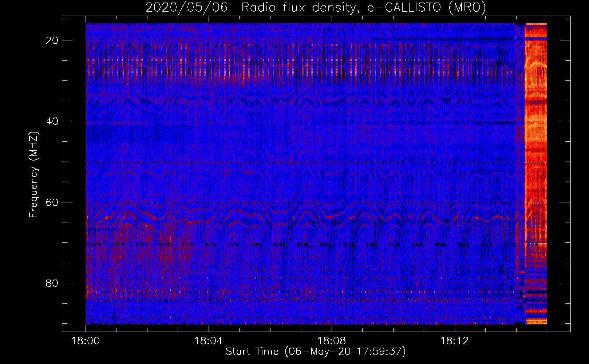This screenshot has height=364, width=589.
Task: Click the '18:12' time tick label
Action: pyautogui.click(x=455, y=341)
